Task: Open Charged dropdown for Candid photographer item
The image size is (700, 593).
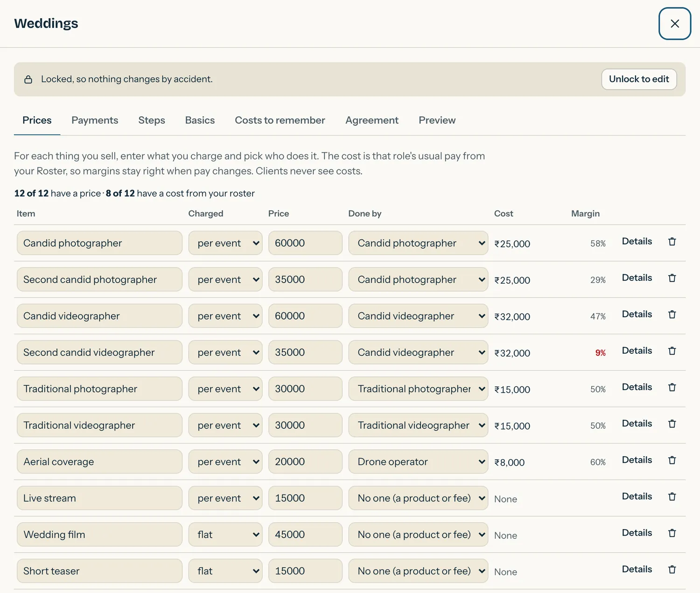Action: click(225, 243)
